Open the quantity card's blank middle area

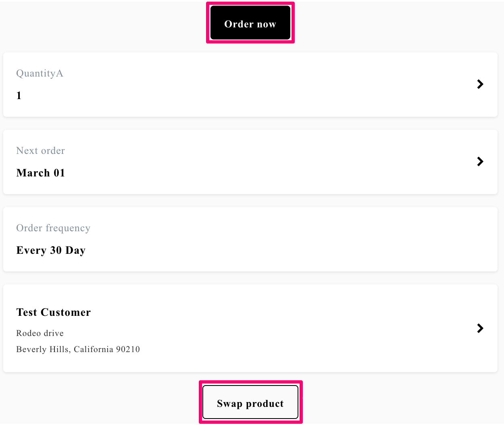click(250, 85)
